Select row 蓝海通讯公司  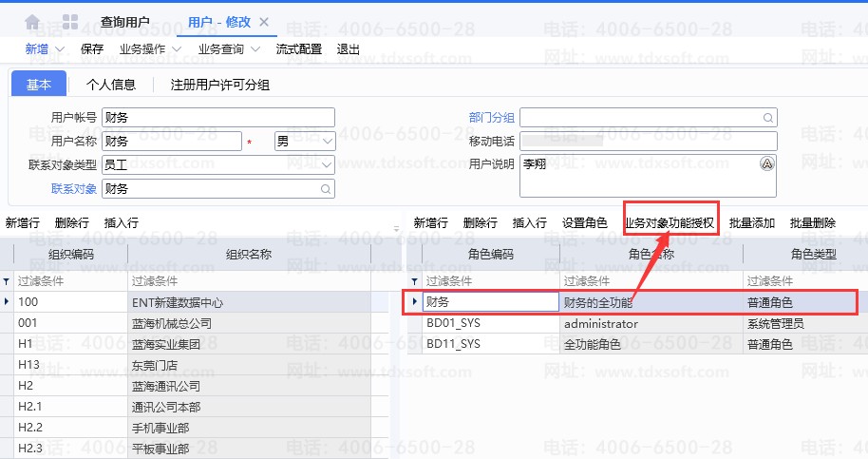coord(194,386)
